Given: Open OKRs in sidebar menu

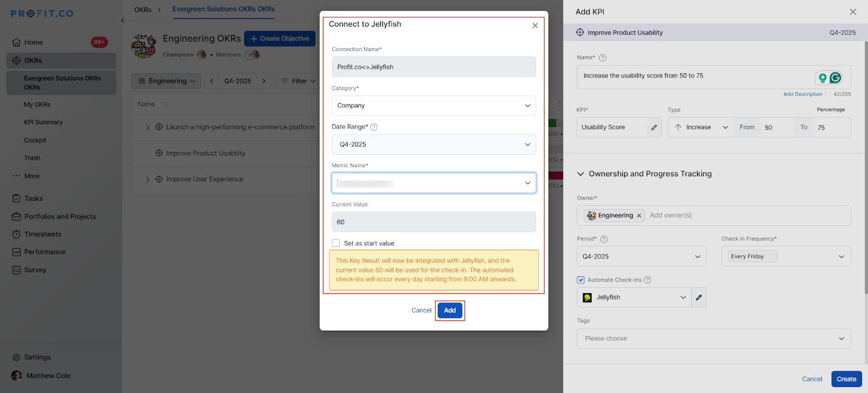Looking at the screenshot, I should coord(61,61).
